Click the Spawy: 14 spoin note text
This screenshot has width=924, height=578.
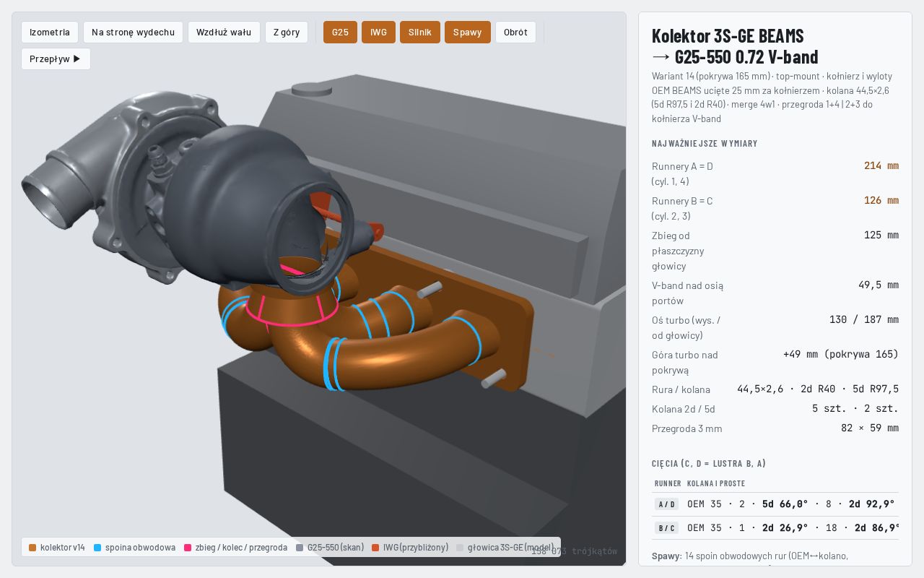click(750, 556)
